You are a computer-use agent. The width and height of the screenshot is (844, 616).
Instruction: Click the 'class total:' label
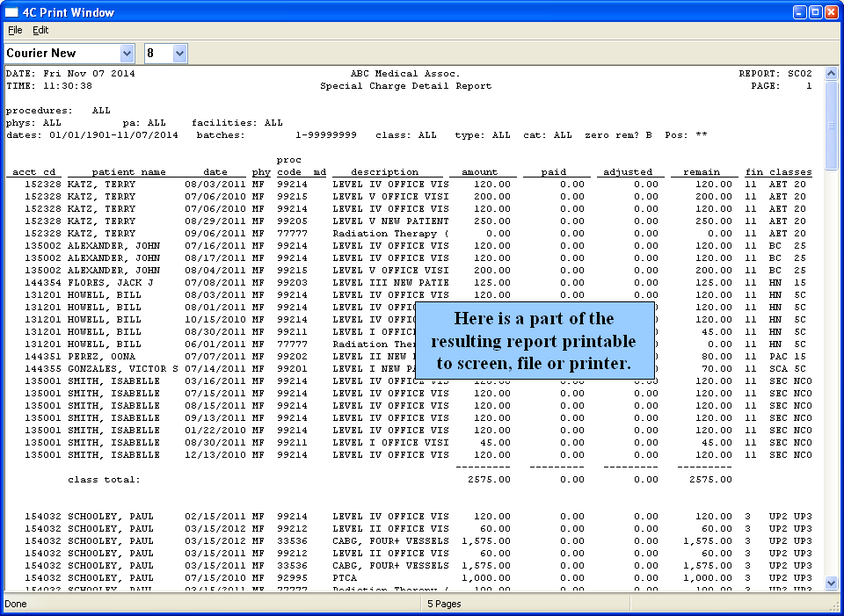pyautogui.click(x=104, y=480)
